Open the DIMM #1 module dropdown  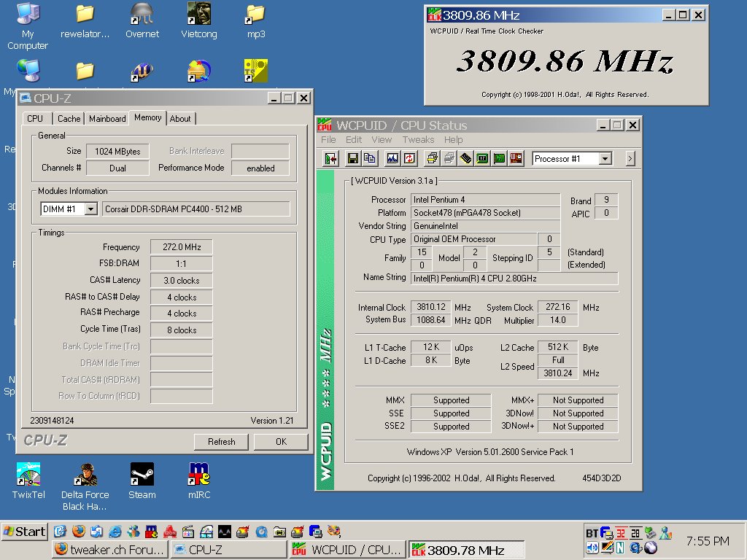[90, 209]
